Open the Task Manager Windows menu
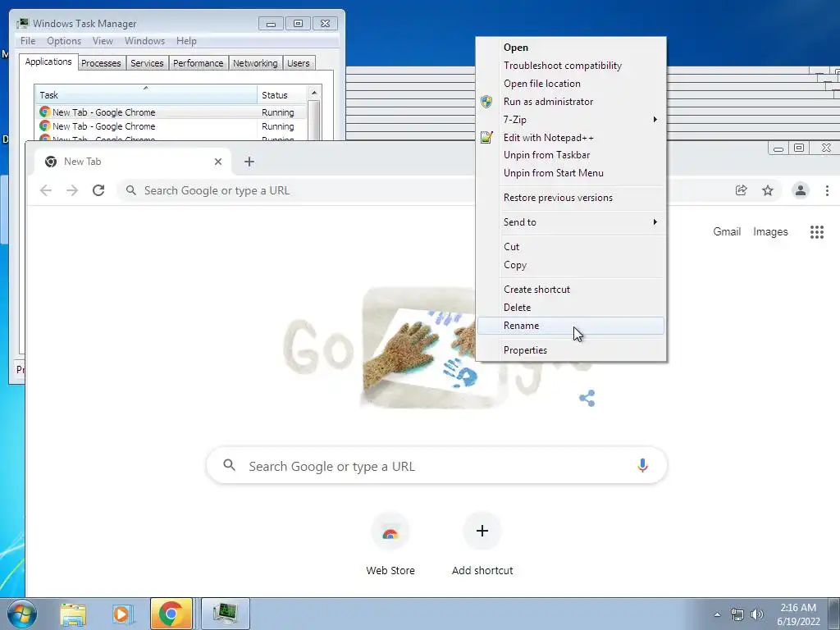840x630 pixels. (x=144, y=41)
